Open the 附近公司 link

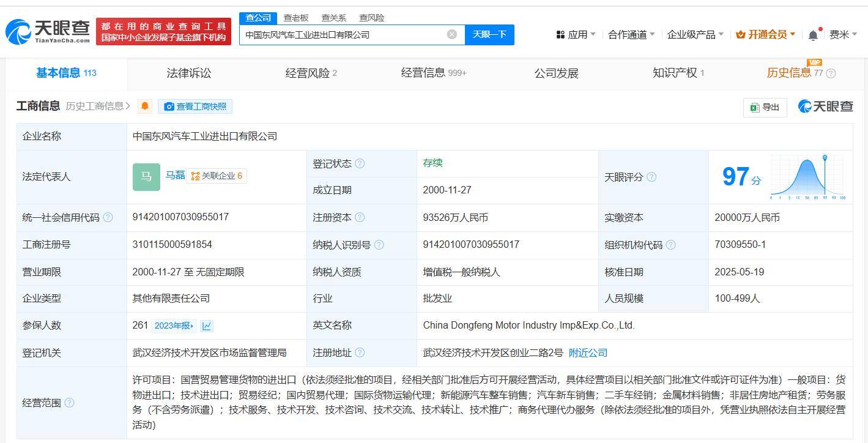point(588,352)
